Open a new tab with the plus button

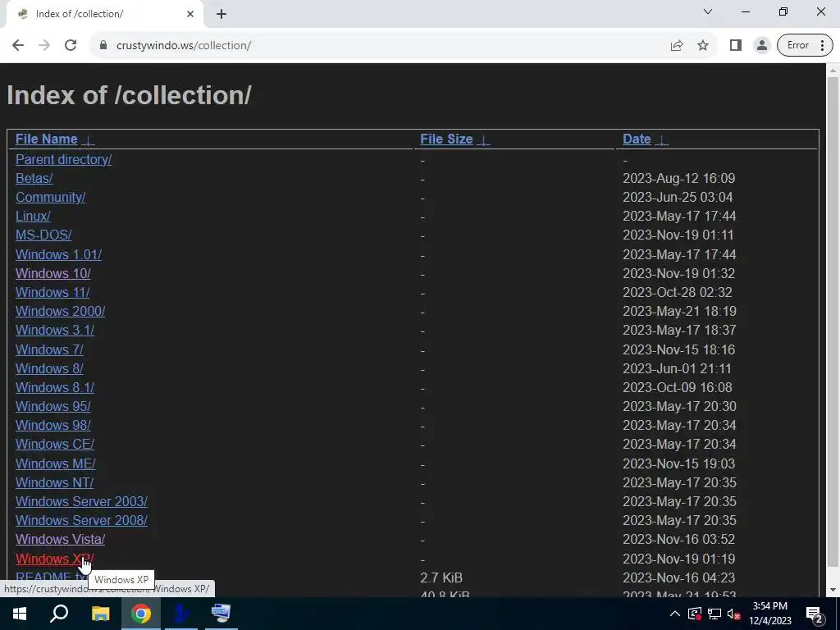tap(221, 14)
